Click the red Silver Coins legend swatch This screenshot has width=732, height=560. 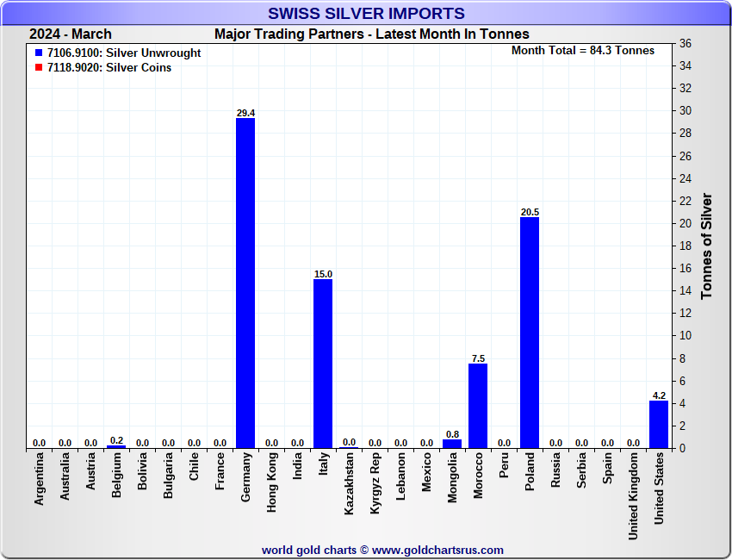pyautogui.click(x=39, y=68)
